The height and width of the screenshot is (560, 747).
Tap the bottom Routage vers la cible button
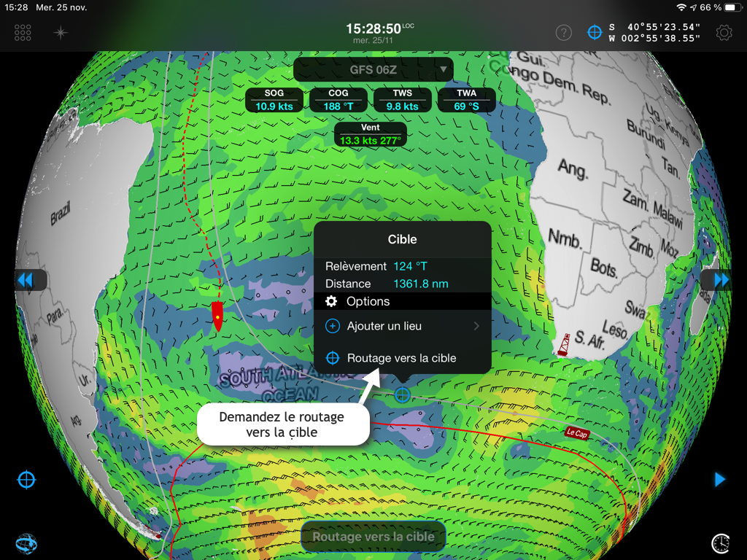pos(373,537)
